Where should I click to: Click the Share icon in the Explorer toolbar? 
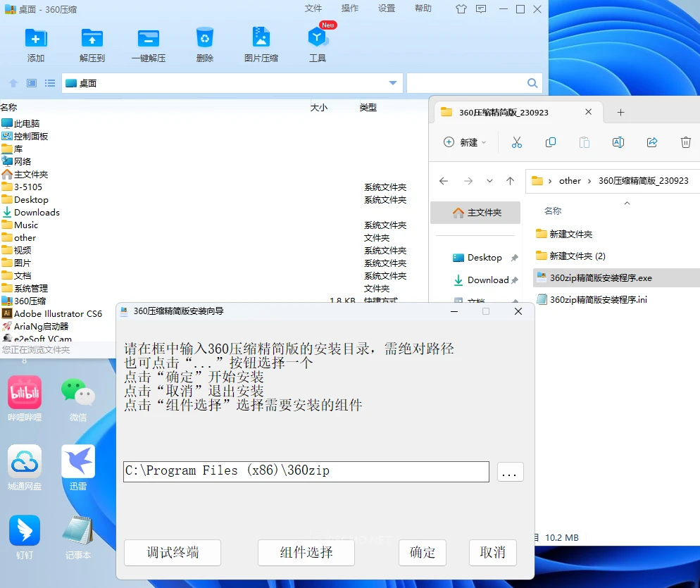click(x=652, y=142)
